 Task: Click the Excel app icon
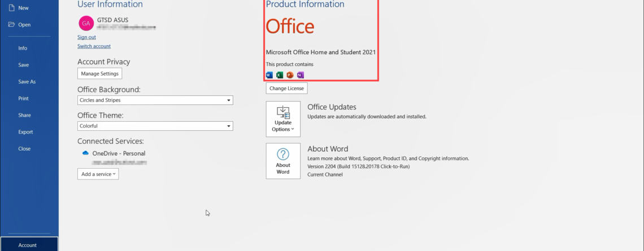pos(279,75)
